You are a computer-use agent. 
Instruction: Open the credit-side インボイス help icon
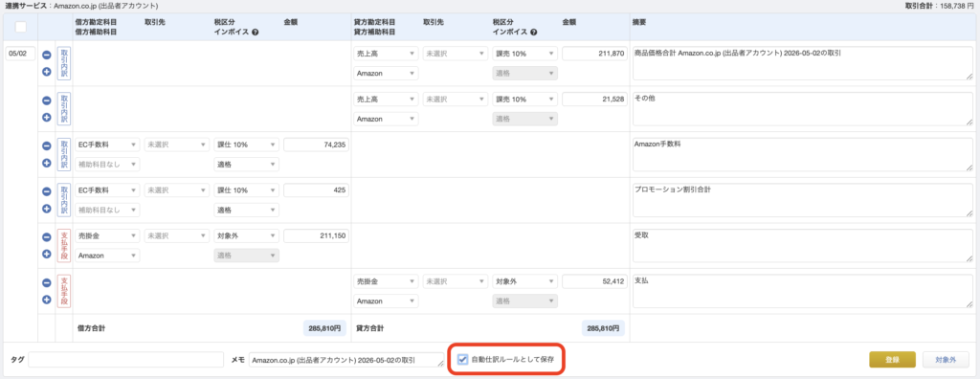534,32
